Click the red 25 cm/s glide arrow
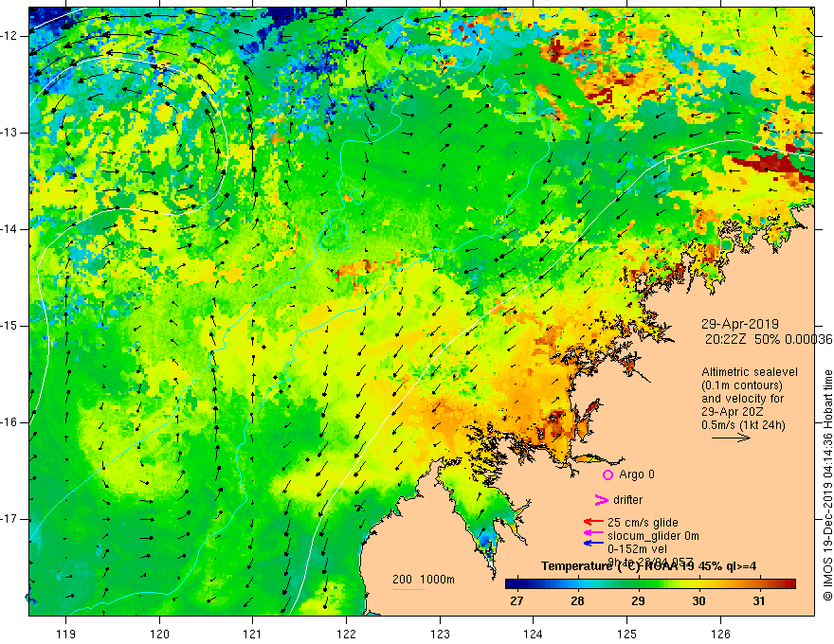Screen dimensions: 834x644 (593, 523)
